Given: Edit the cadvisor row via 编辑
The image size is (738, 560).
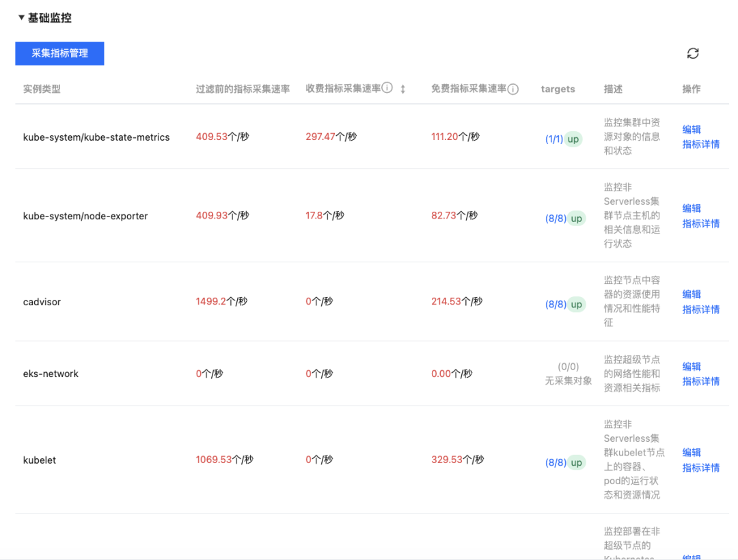Looking at the screenshot, I should [x=692, y=294].
